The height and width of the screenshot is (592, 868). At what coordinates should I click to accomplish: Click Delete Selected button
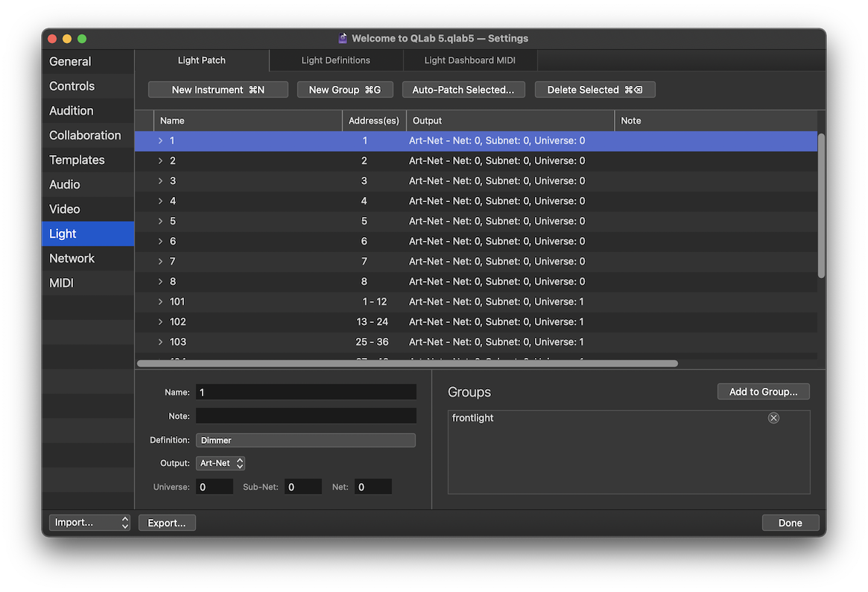[595, 89]
